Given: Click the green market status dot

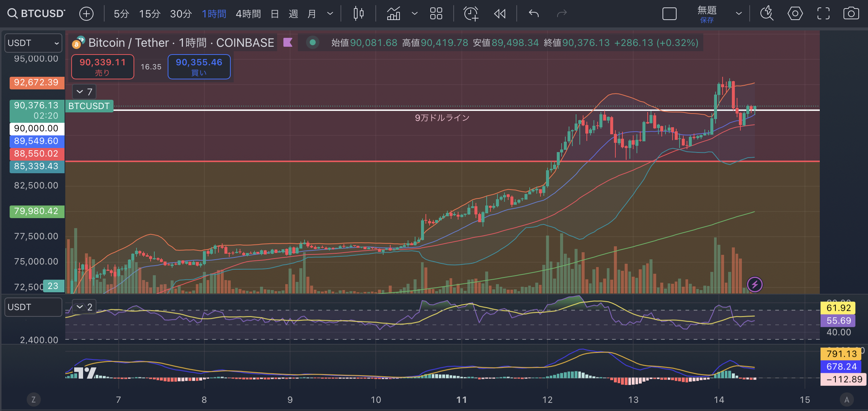Looking at the screenshot, I should click(x=313, y=42).
